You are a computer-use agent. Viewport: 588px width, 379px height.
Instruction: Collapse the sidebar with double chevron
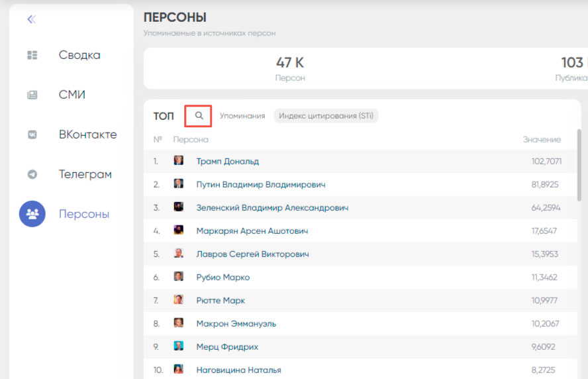[x=31, y=19]
